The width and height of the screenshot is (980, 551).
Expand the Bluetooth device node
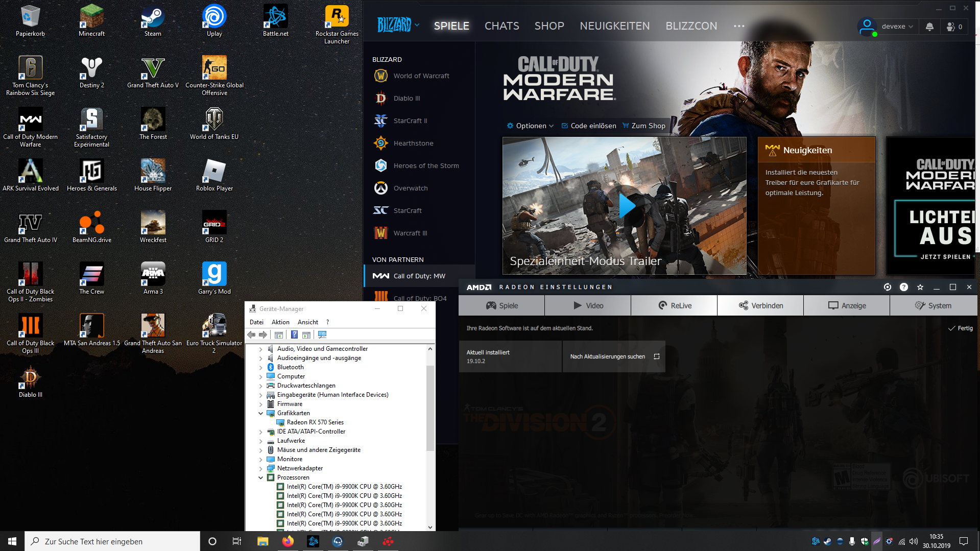(261, 368)
